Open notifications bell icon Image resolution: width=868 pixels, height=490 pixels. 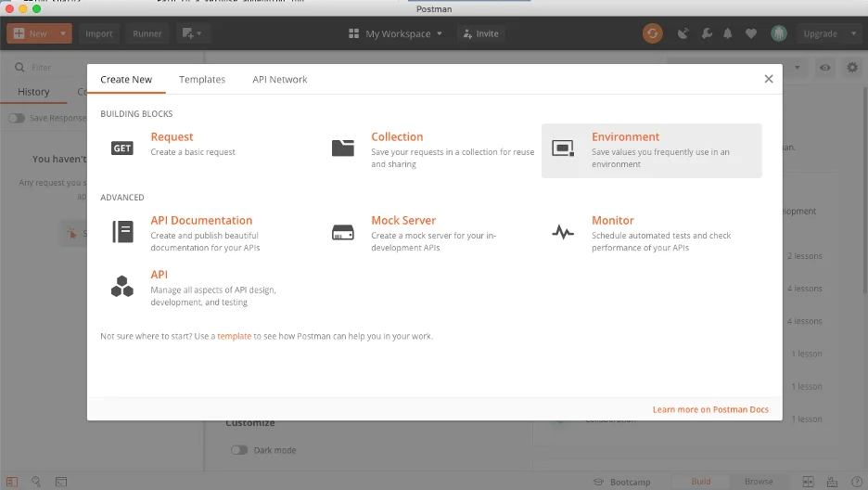[x=727, y=33]
